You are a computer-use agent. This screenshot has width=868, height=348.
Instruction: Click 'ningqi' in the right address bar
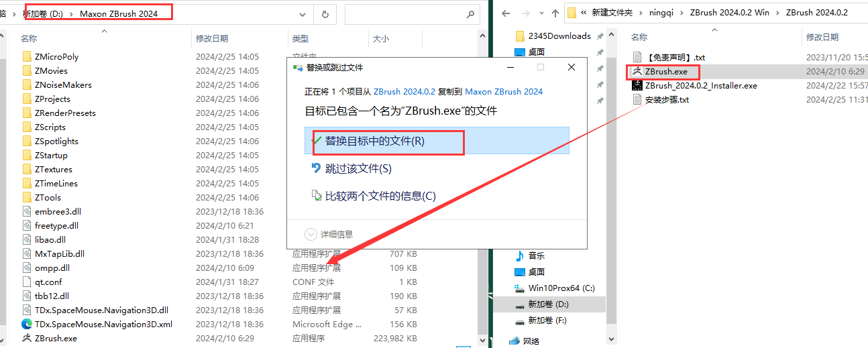(660, 13)
